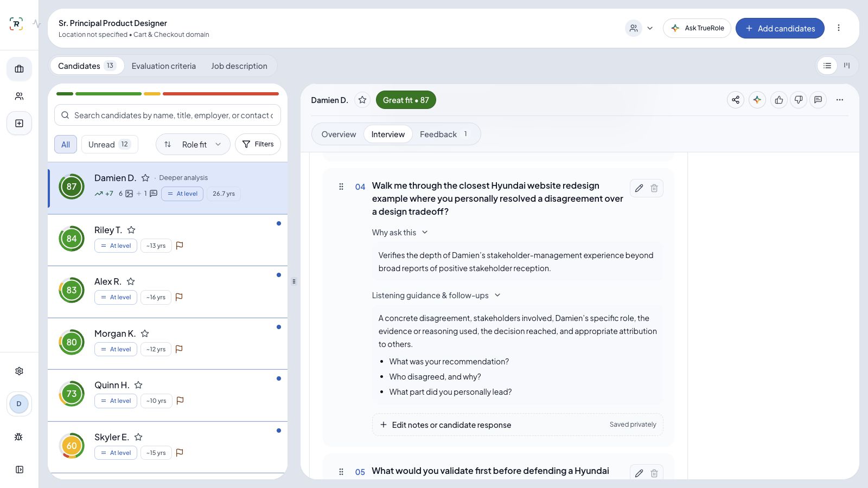868x488 pixels.
Task: Focus the candidate search field
Action: 168,115
